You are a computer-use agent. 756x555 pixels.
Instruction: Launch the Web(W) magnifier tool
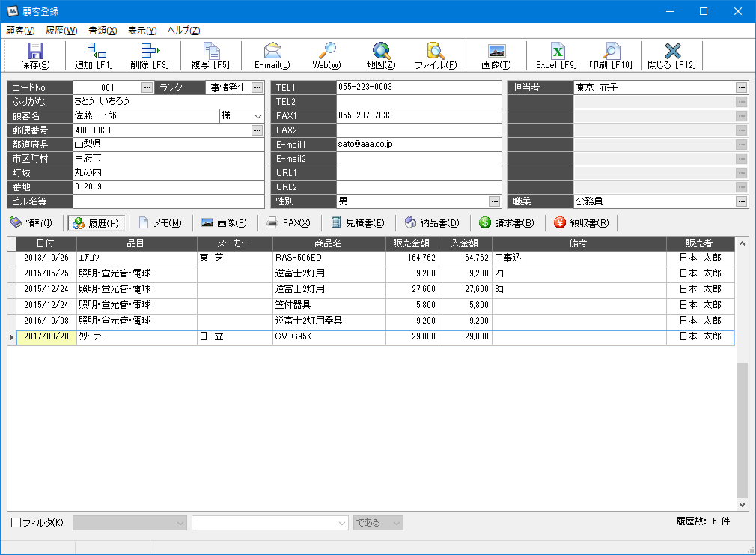tap(327, 56)
